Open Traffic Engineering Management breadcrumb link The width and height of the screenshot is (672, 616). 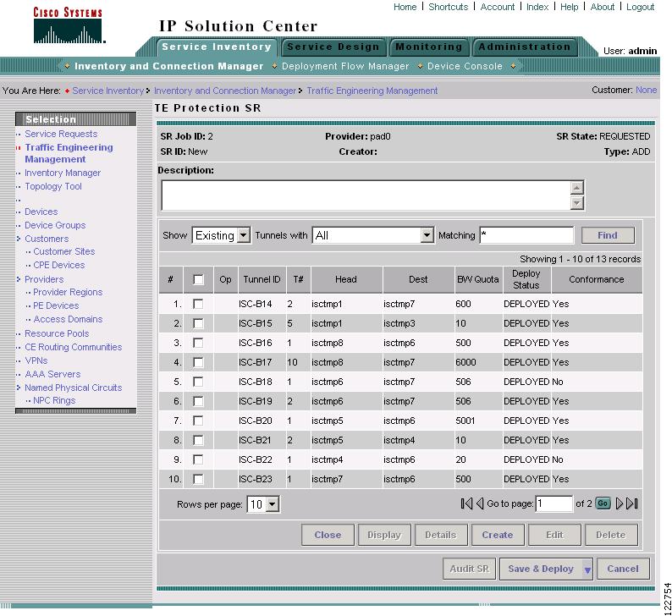point(372,91)
